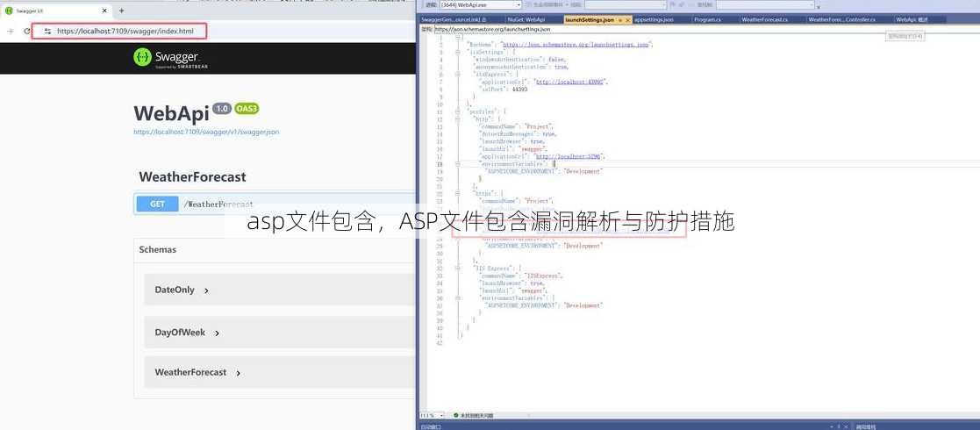Switch to the WeatherForecast.cs tab
Screen dimensions: 980x430
point(764,20)
